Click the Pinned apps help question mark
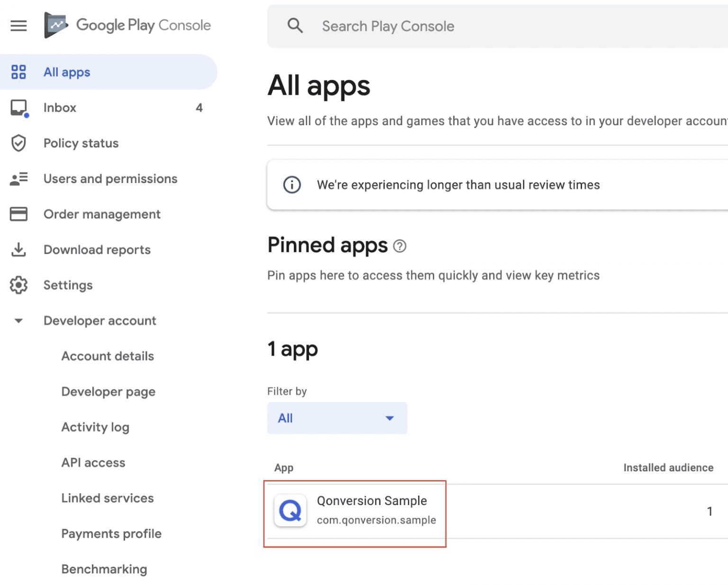The image size is (728, 585). pos(400,246)
